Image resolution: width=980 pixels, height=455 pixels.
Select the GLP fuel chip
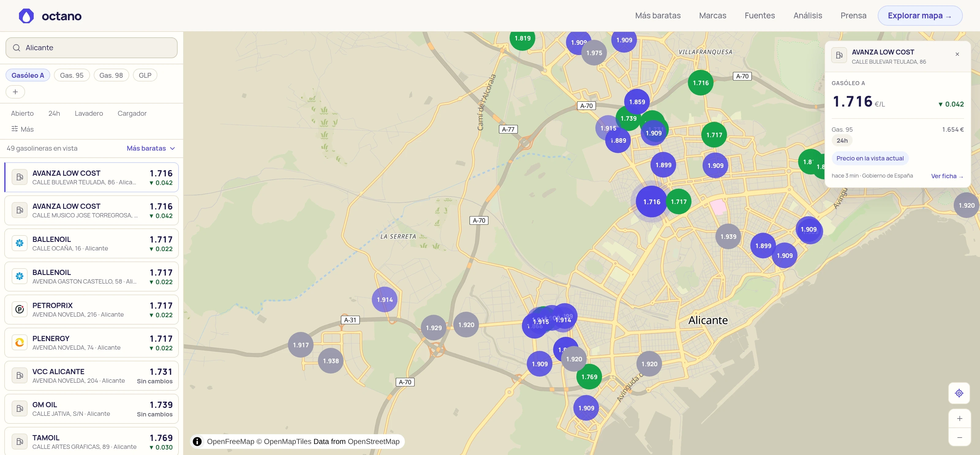pos(145,75)
